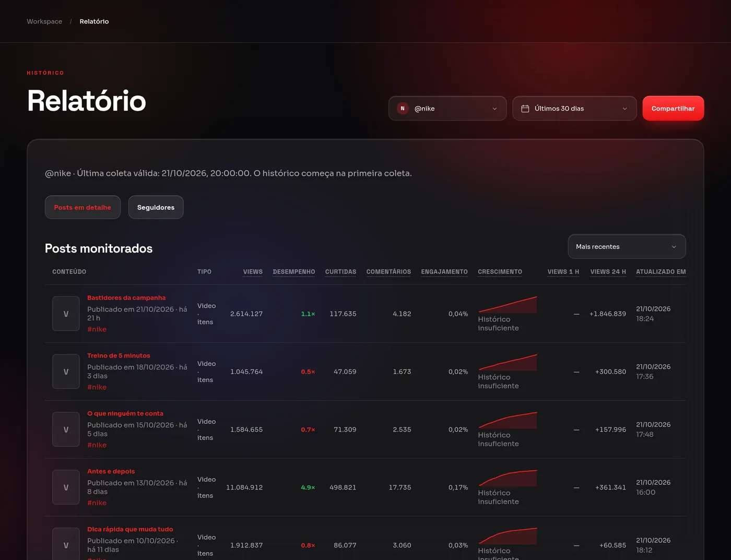Switch to the Seguidores tab

[x=156, y=207]
